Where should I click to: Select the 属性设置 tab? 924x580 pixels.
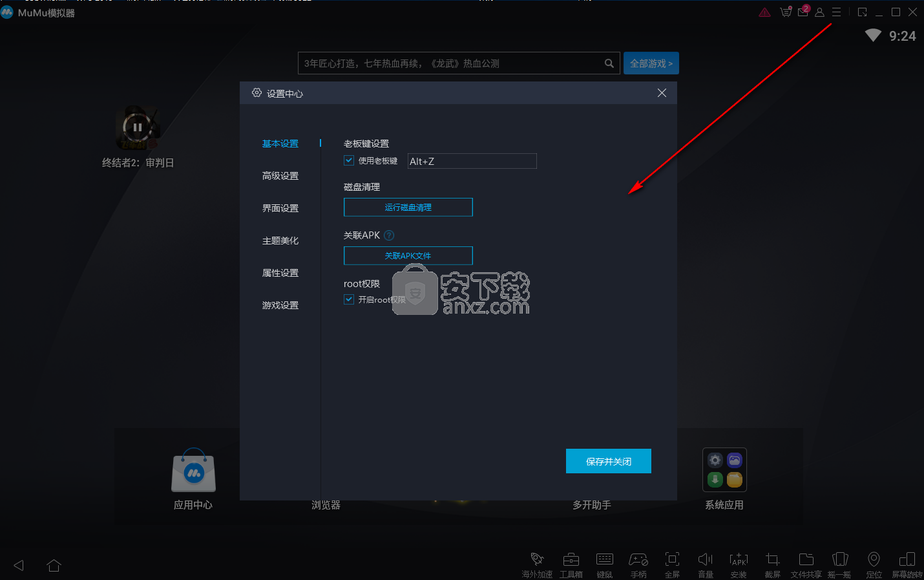280,273
